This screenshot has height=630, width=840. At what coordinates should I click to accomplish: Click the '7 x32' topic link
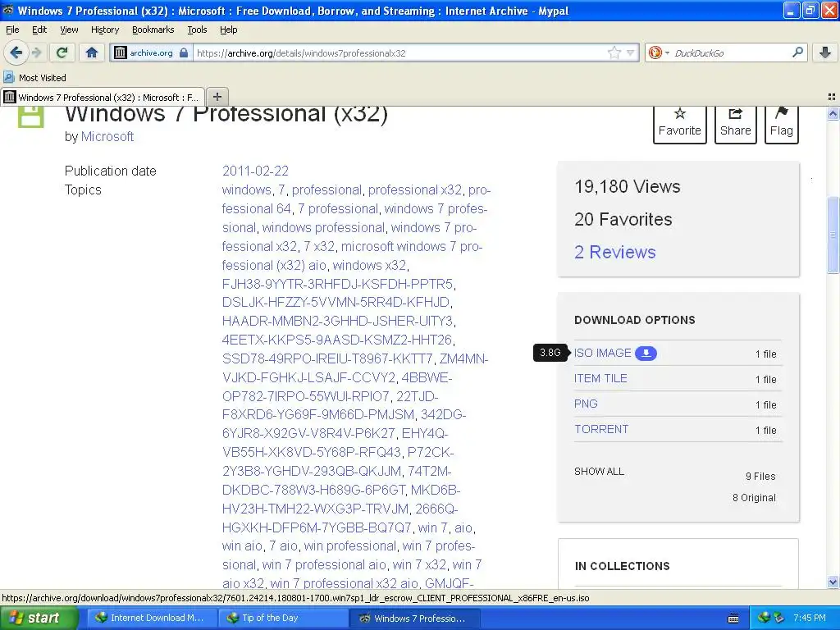coord(319,246)
